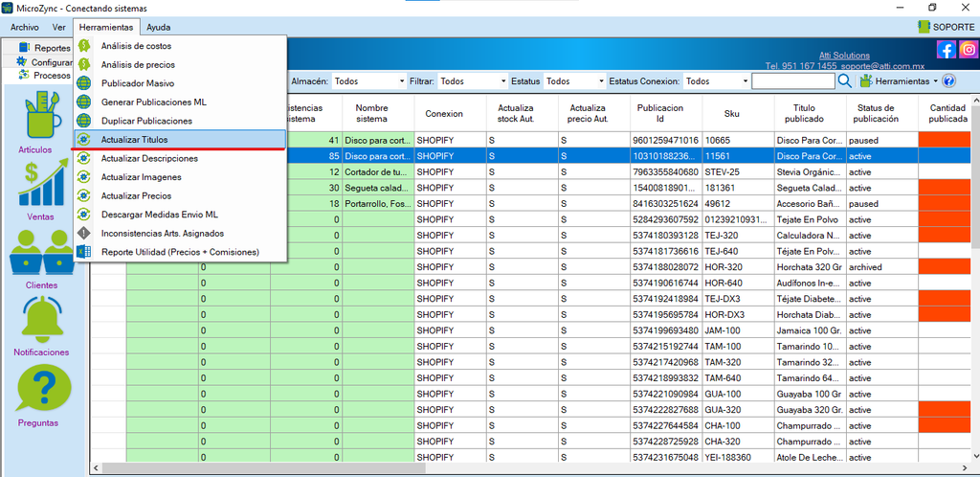Click the Actualizar Precios refresh icon
This screenshot has height=477, width=980.
click(x=84, y=195)
